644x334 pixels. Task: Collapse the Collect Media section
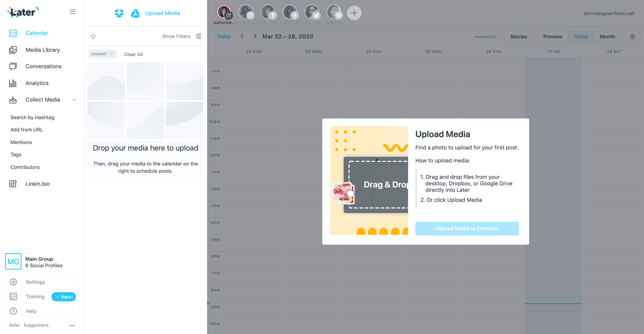(x=74, y=100)
